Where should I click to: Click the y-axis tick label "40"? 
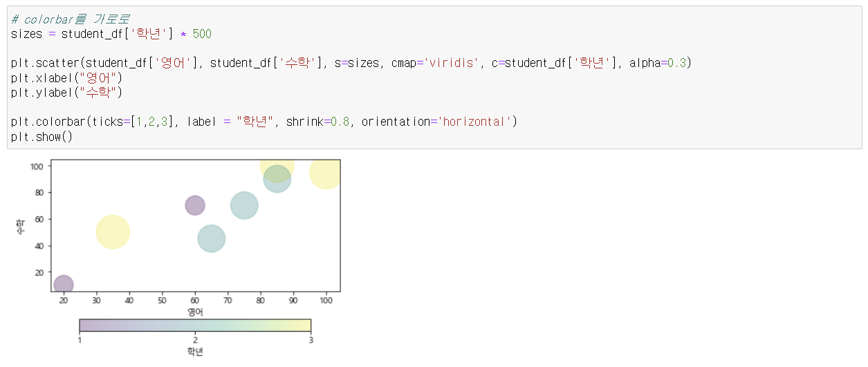[x=39, y=245]
